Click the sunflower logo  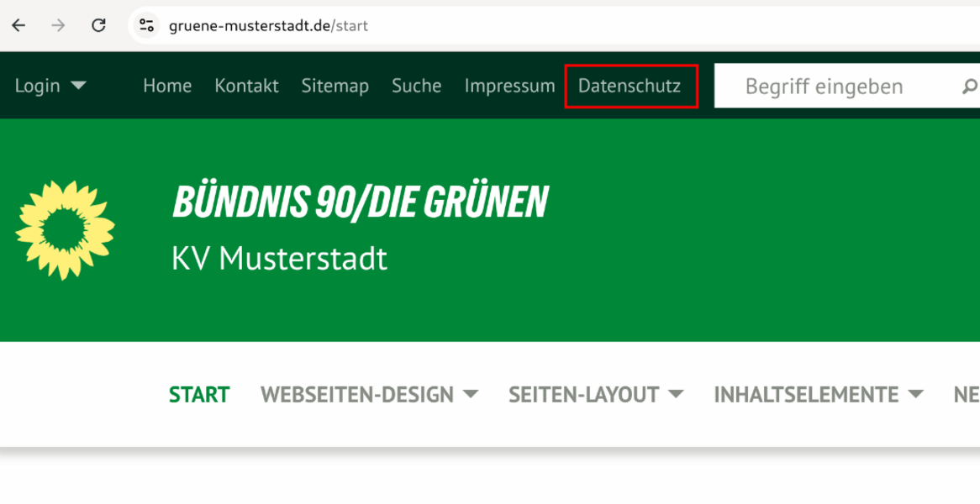[x=65, y=230]
